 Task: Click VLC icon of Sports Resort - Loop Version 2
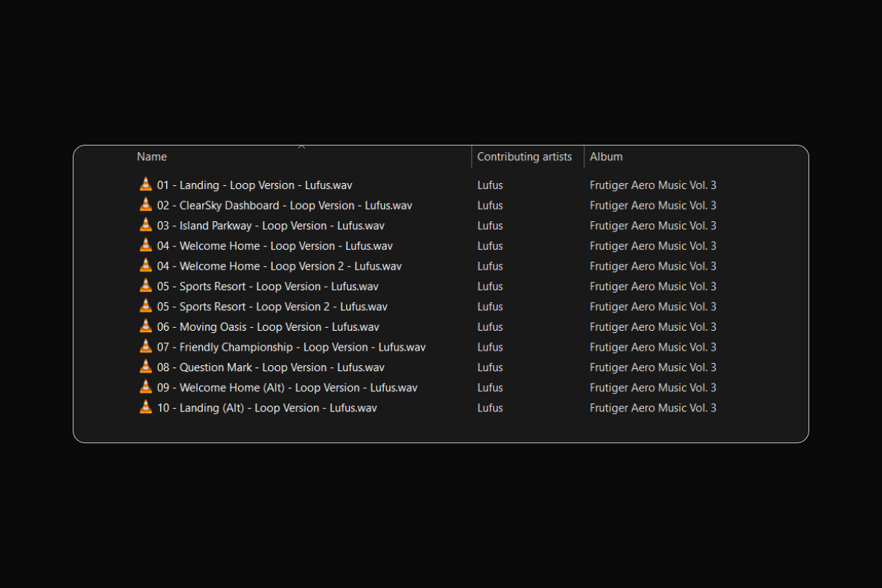146,306
